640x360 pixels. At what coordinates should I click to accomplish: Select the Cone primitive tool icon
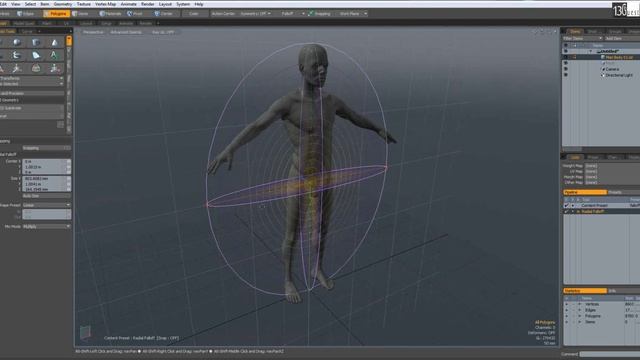click(54, 42)
